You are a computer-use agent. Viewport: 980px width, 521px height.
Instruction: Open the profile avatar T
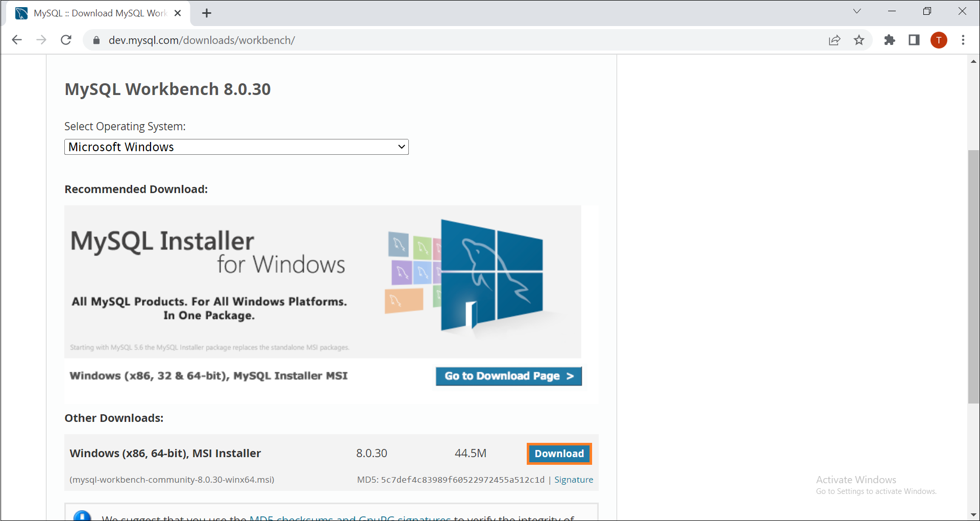(x=939, y=40)
